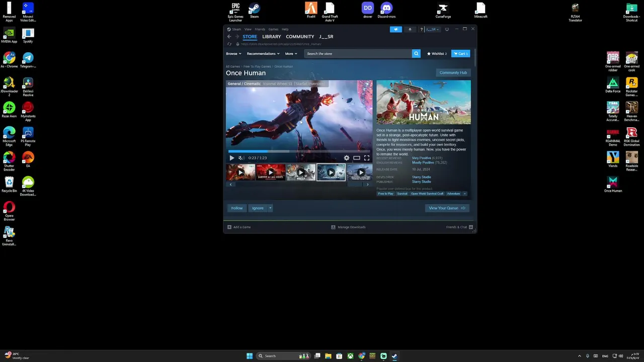644x362 pixels.
Task: Open the Recycle Bin
Action: click(x=9, y=185)
